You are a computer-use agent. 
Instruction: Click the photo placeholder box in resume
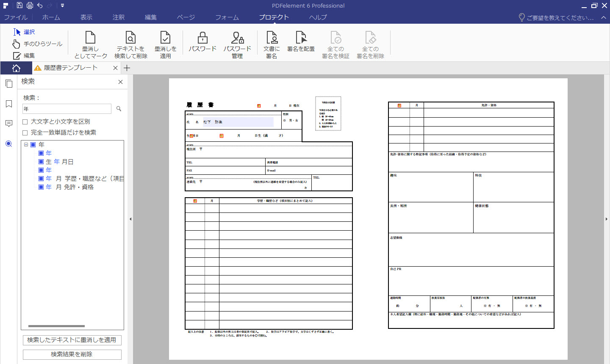tap(328, 113)
